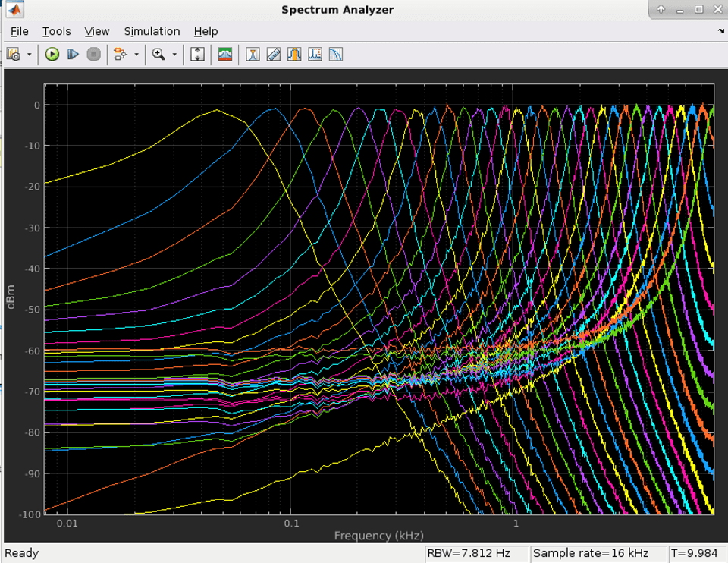Open the CCDF Measurements icon
The height and width of the screenshot is (563, 728).
(x=335, y=55)
